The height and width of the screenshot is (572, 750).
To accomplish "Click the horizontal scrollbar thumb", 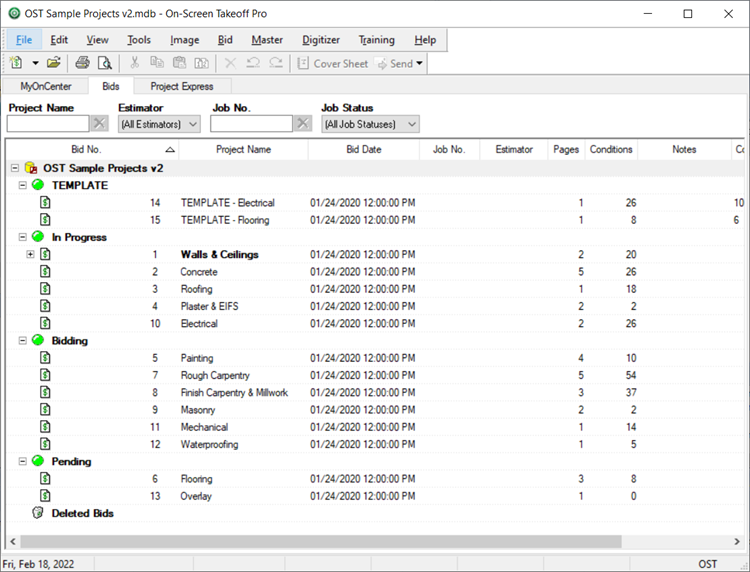I will (321, 541).
